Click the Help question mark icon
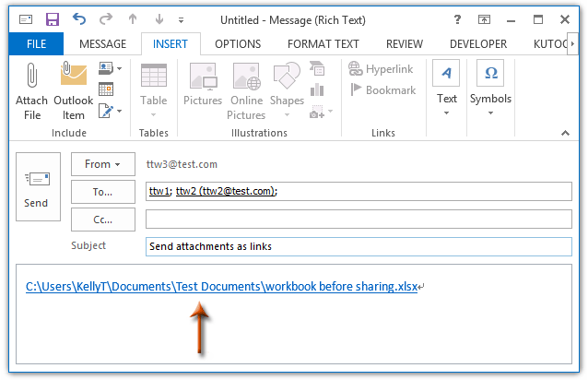The height and width of the screenshot is (380, 588). click(457, 19)
